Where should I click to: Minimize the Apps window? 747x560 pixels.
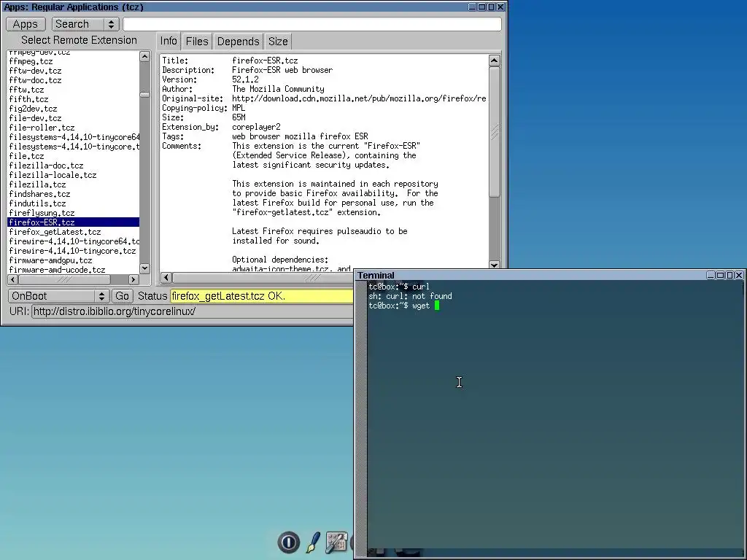[472, 7]
